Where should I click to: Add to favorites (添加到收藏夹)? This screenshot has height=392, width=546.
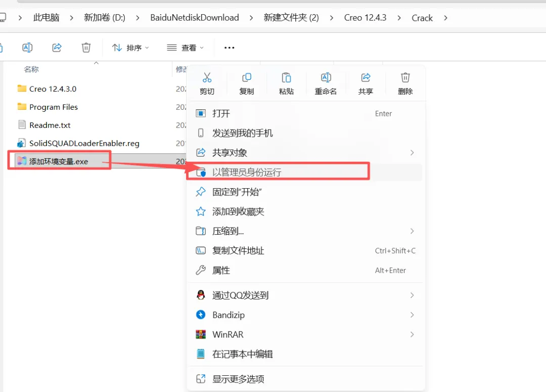pyautogui.click(x=306, y=211)
